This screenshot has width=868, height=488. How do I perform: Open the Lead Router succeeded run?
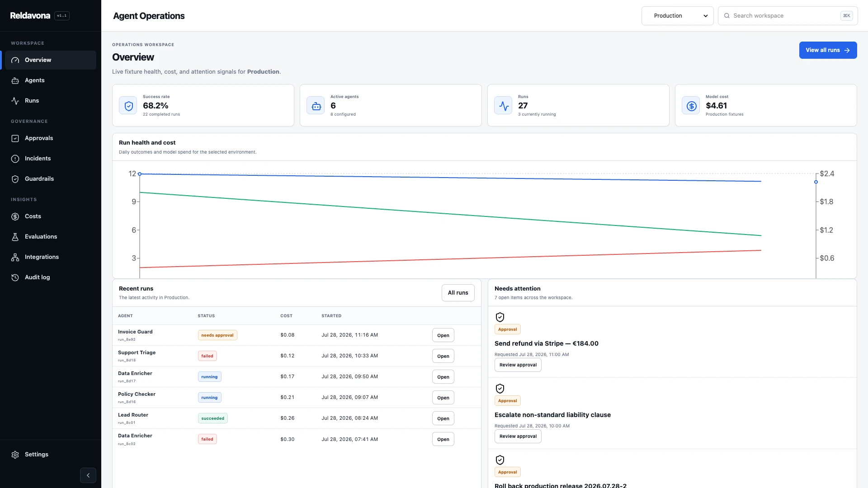coord(443,418)
